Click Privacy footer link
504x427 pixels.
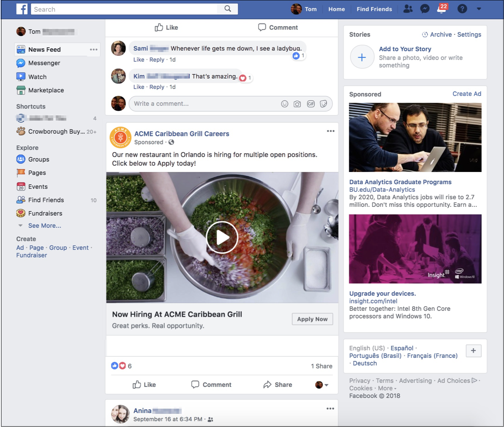tap(360, 381)
